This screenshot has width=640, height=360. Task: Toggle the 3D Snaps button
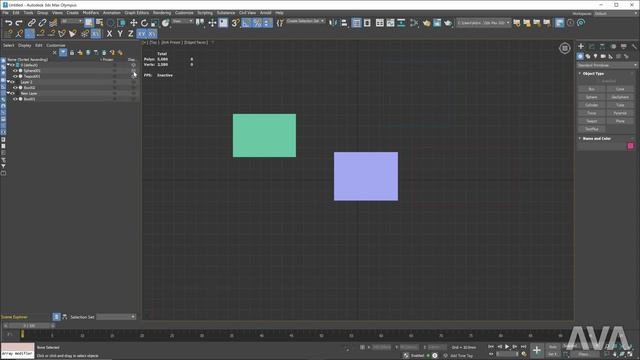point(236,23)
